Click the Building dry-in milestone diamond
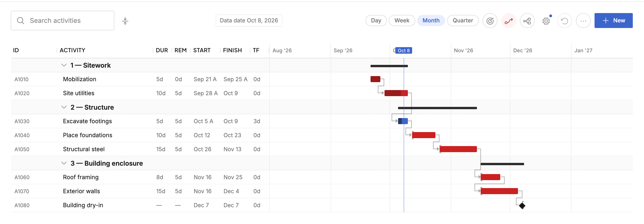The width and height of the screenshot is (644, 224). (522, 206)
